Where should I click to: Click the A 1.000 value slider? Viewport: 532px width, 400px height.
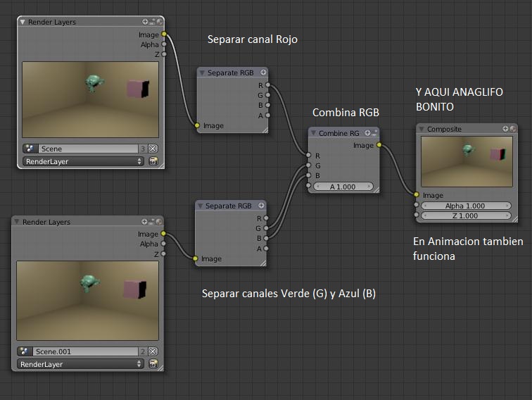pos(343,187)
